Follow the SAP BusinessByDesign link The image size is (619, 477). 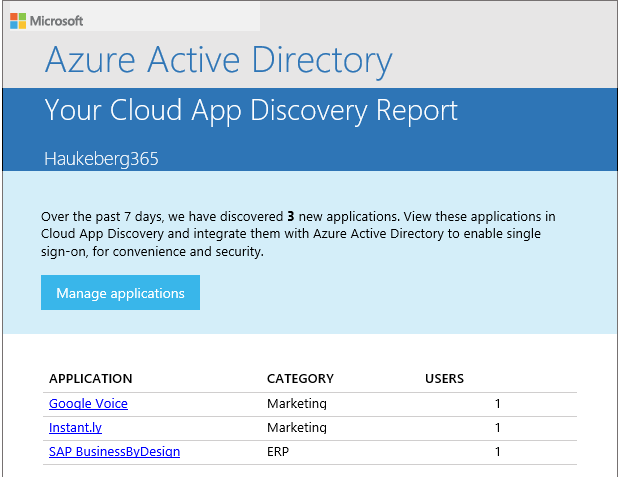click(x=114, y=452)
